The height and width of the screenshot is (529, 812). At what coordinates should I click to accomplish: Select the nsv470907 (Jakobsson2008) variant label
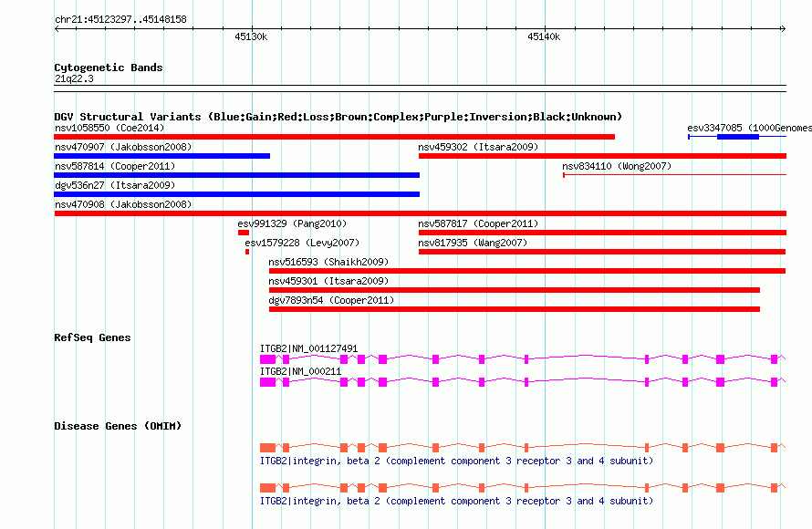(123, 147)
